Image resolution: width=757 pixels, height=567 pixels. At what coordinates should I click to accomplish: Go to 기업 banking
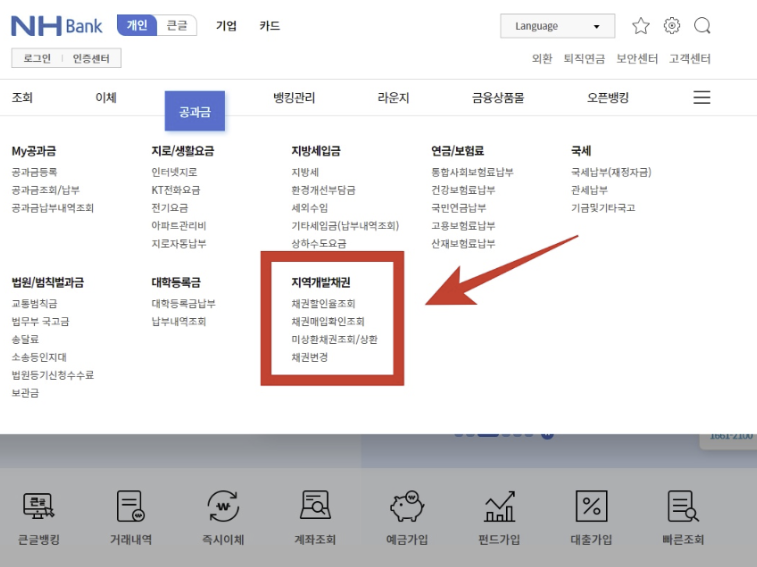pos(226,26)
